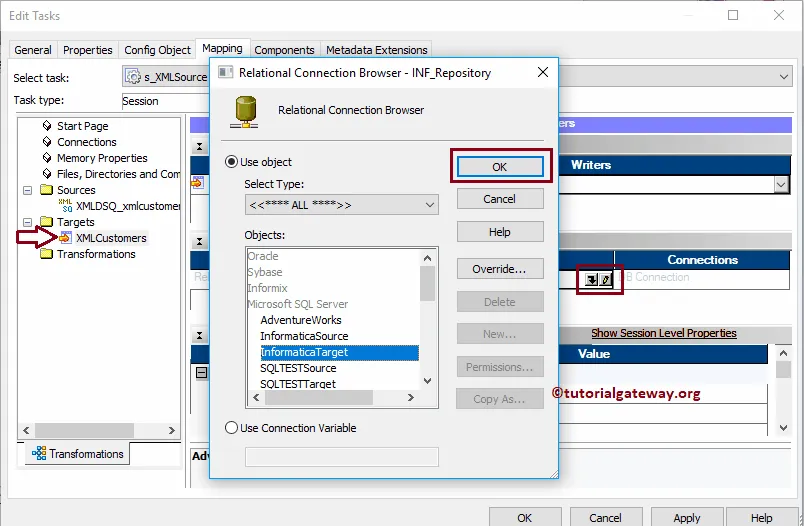Click the Targets folder icon

point(47,221)
